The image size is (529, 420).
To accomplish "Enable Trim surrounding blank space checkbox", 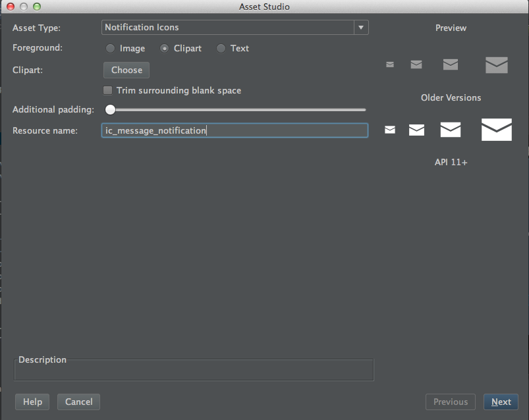I will (107, 90).
